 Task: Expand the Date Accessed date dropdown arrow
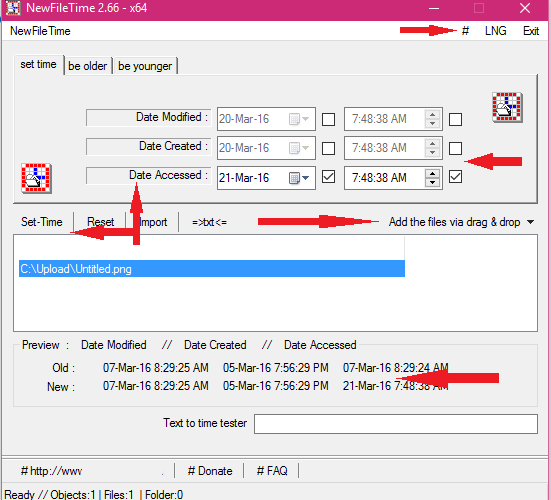point(306,178)
